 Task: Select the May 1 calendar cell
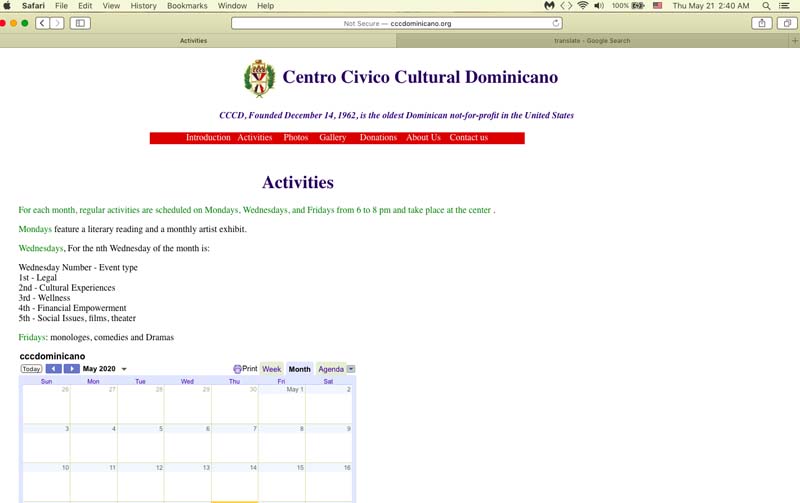282,405
